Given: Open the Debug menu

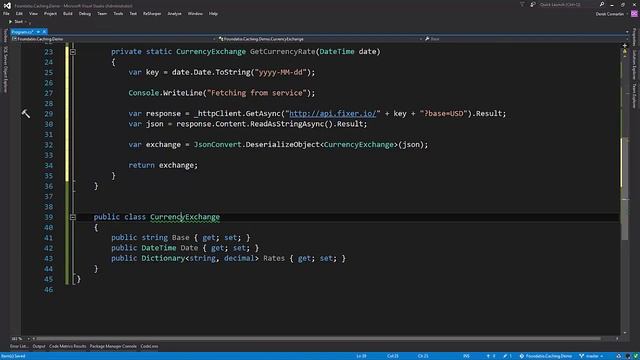Looking at the screenshot, I should click(85, 13).
